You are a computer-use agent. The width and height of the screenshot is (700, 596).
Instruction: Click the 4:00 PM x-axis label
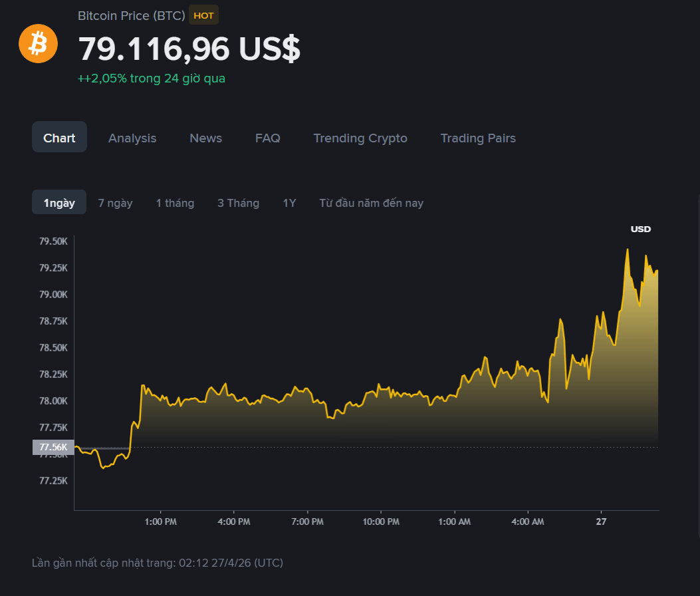pyautogui.click(x=234, y=522)
